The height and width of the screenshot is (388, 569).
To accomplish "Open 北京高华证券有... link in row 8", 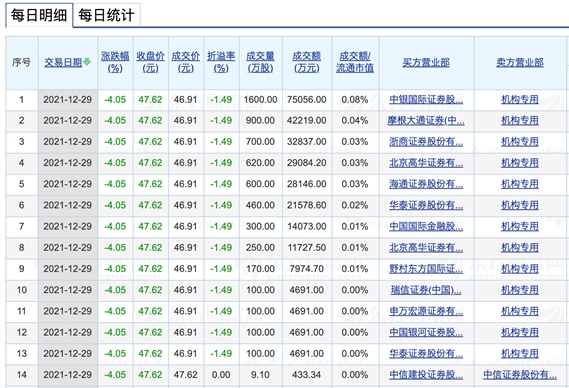I will tap(426, 248).
